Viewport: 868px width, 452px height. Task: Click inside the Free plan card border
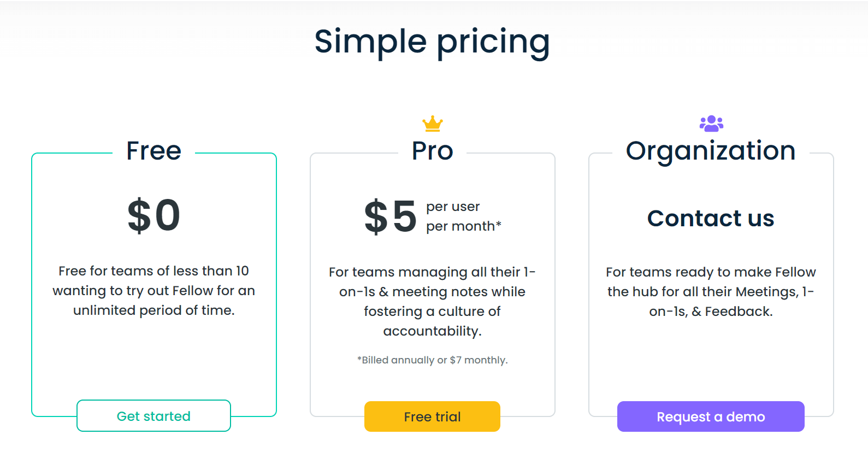(x=153, y=355)
